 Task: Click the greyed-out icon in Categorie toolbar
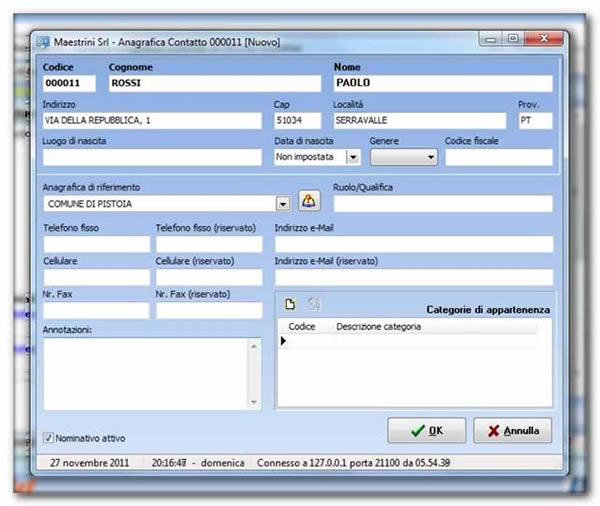tap(314, 304)
